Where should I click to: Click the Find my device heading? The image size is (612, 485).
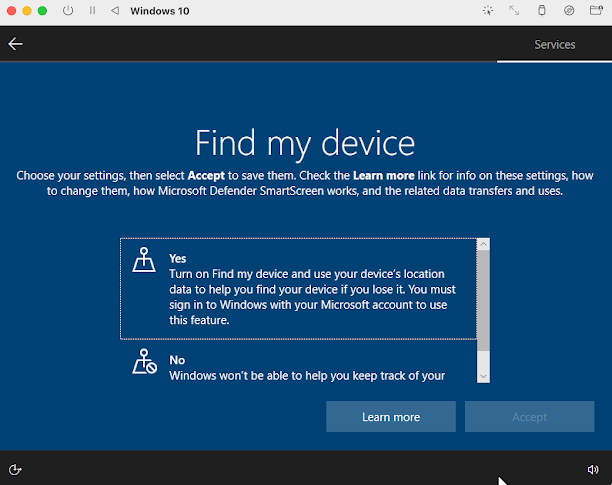coord(305,144)
